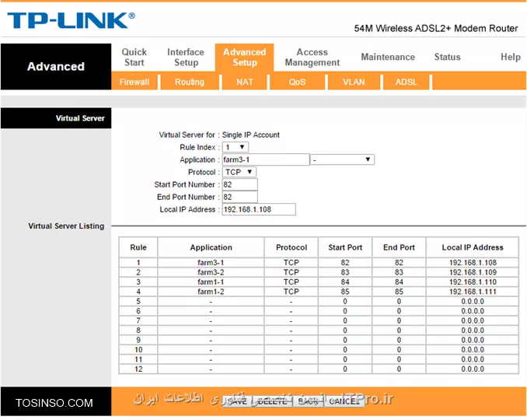Switch to Interface Setup tab
This screenshot has width=527, height=420.
[186, 57]
